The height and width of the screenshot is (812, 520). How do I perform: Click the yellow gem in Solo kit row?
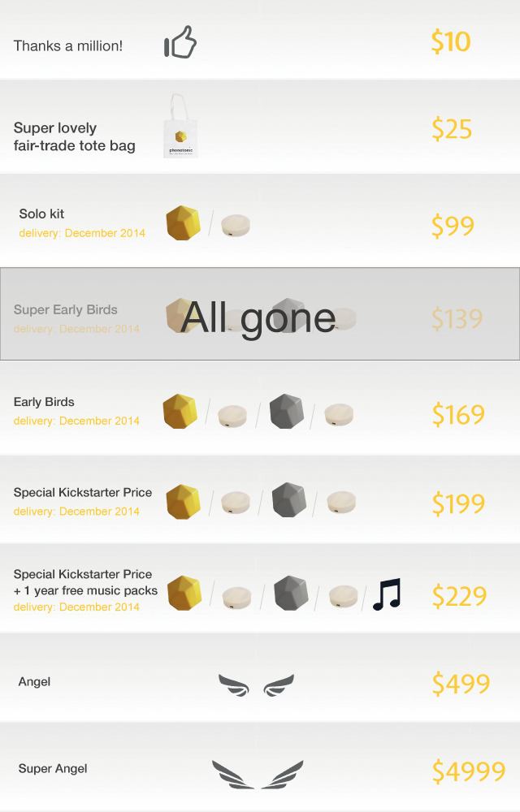(184, 223)
